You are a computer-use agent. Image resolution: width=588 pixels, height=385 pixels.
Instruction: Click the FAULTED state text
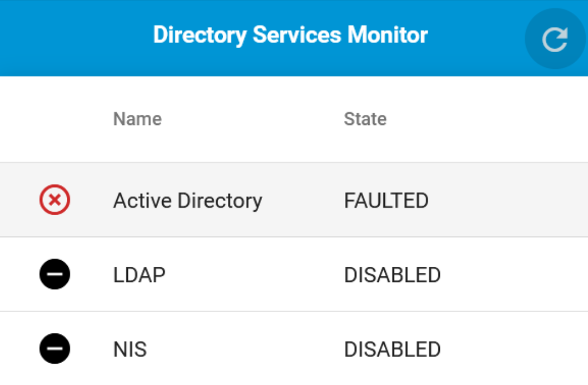point(386,201)
